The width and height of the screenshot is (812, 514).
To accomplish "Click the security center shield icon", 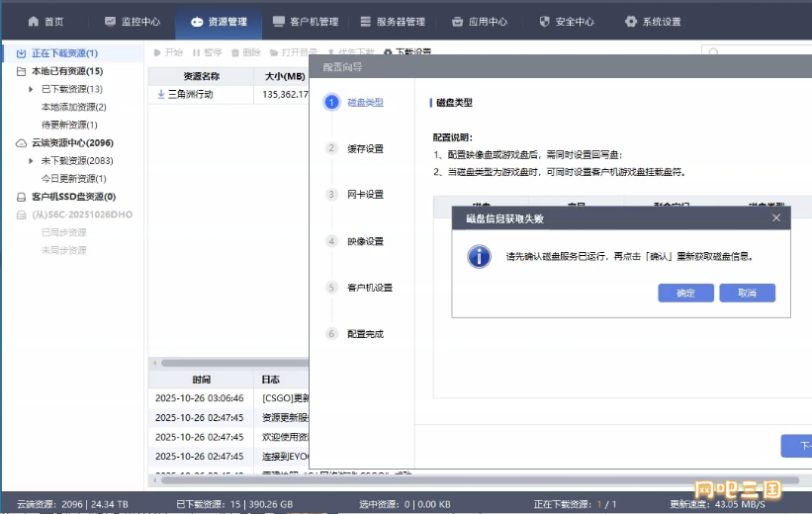I will point(544,21).
